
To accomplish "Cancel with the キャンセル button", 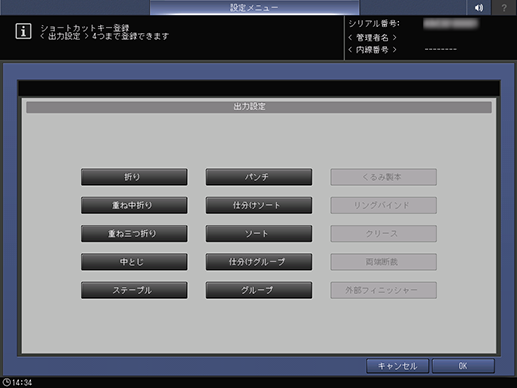I will click(397, 366).
